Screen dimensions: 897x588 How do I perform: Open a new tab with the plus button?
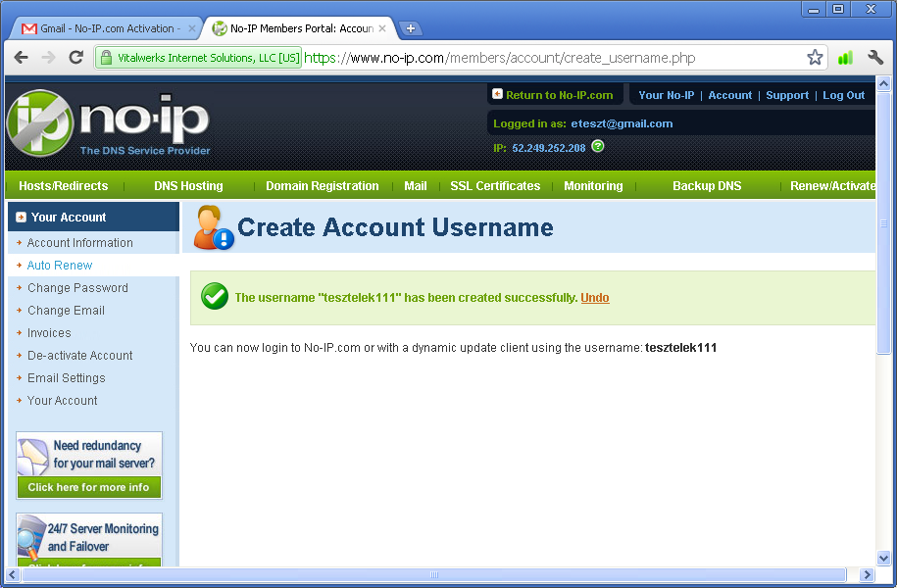[410, 28]
